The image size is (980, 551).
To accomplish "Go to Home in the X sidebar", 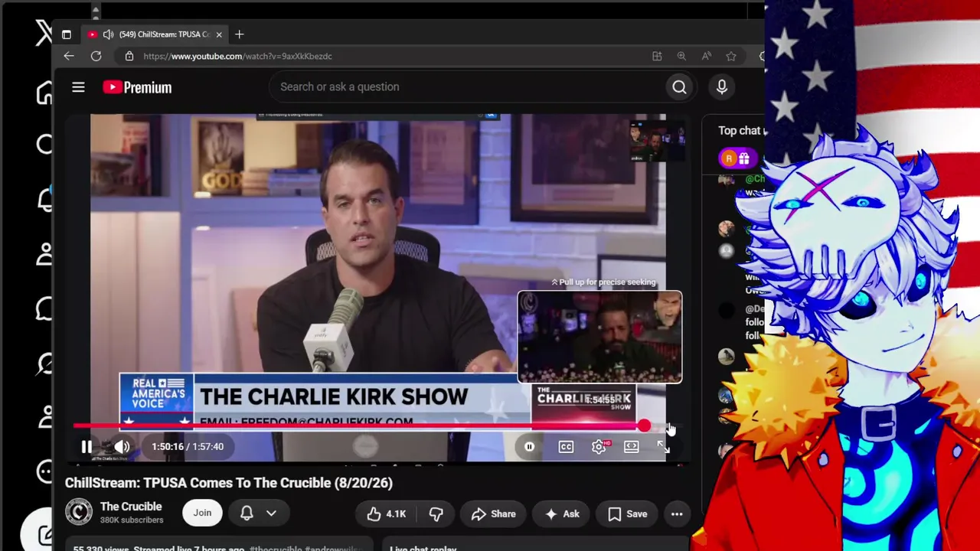I will point(44,93).
